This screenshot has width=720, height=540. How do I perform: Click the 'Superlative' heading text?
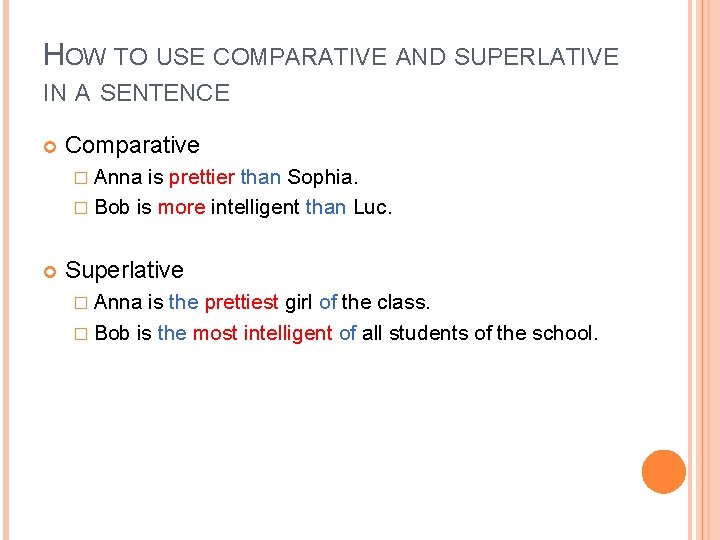pyautogui.click(x=124, y=270)
